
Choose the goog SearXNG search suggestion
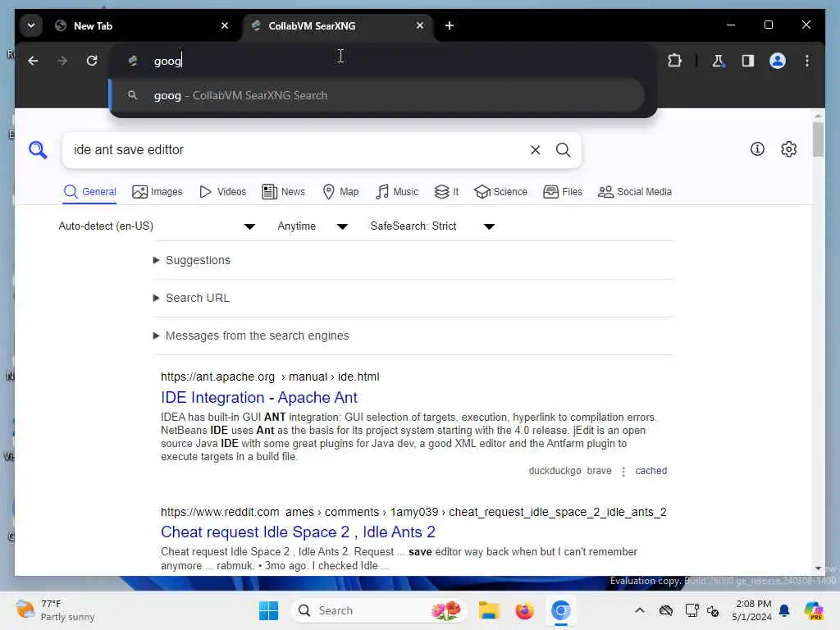pyautogui.click(x=377, y=95)
